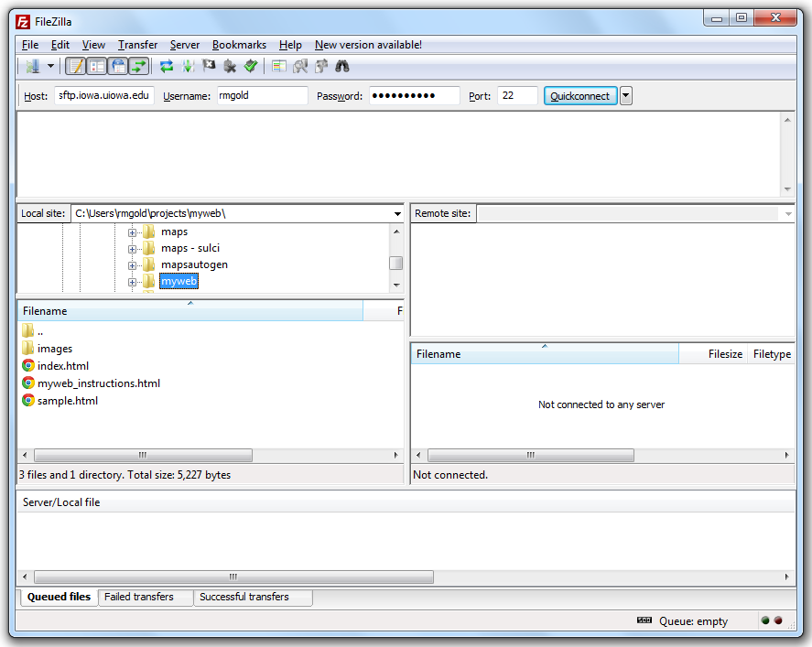Click the process queue toolbar icon

(x=188, y=66)
